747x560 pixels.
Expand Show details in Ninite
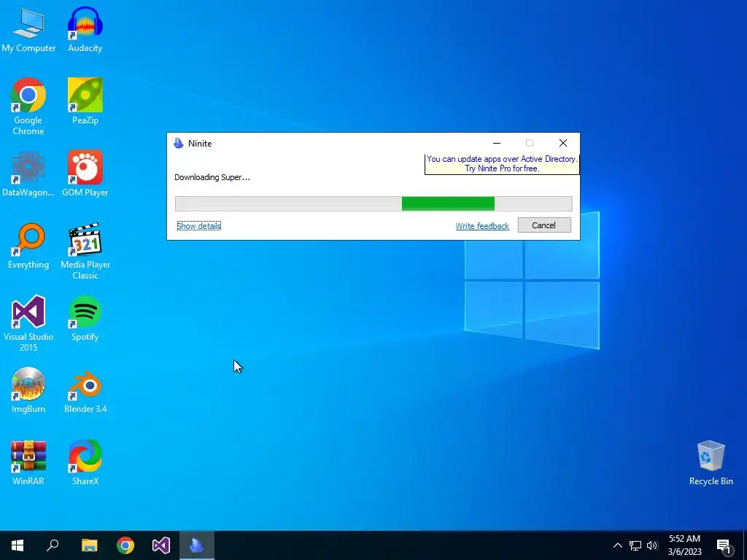pyautogui.click(x=198, y=226)
